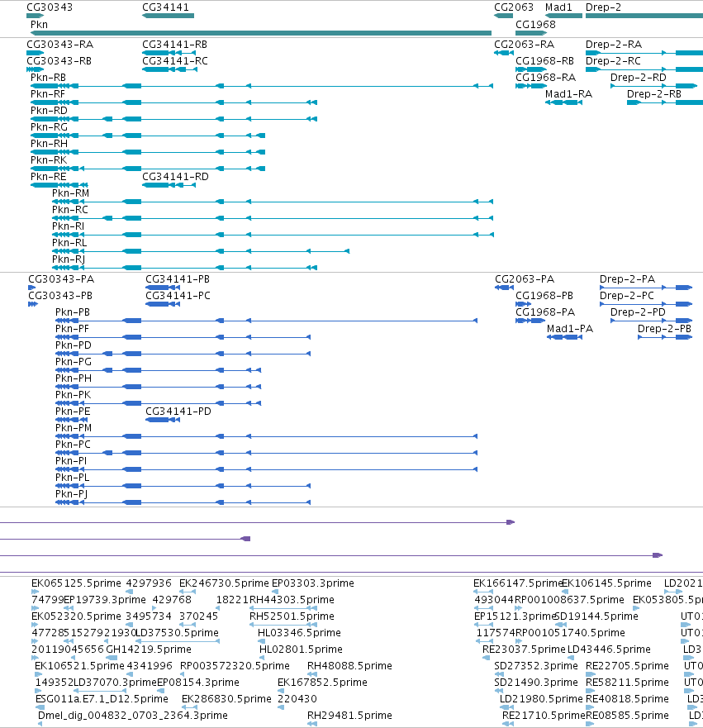Click the CG1968 gene label
Screen dimensions: 703x728
535,24
